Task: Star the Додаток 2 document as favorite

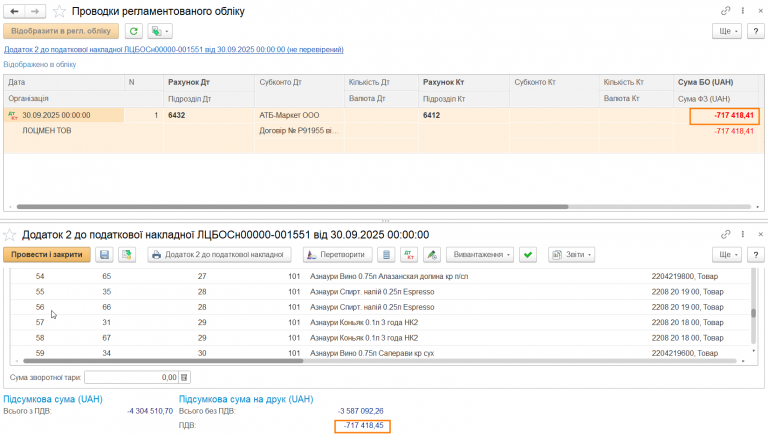Action: tap(9, 235)
